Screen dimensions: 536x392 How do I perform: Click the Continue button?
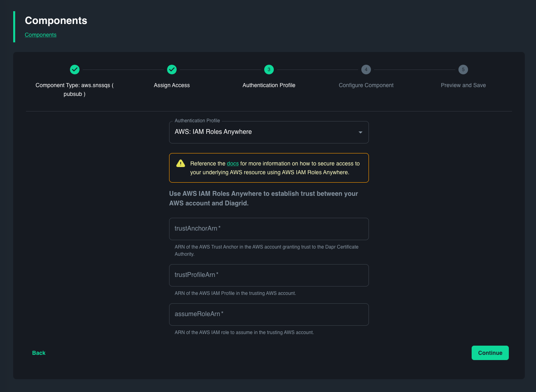tap(490, 353)
